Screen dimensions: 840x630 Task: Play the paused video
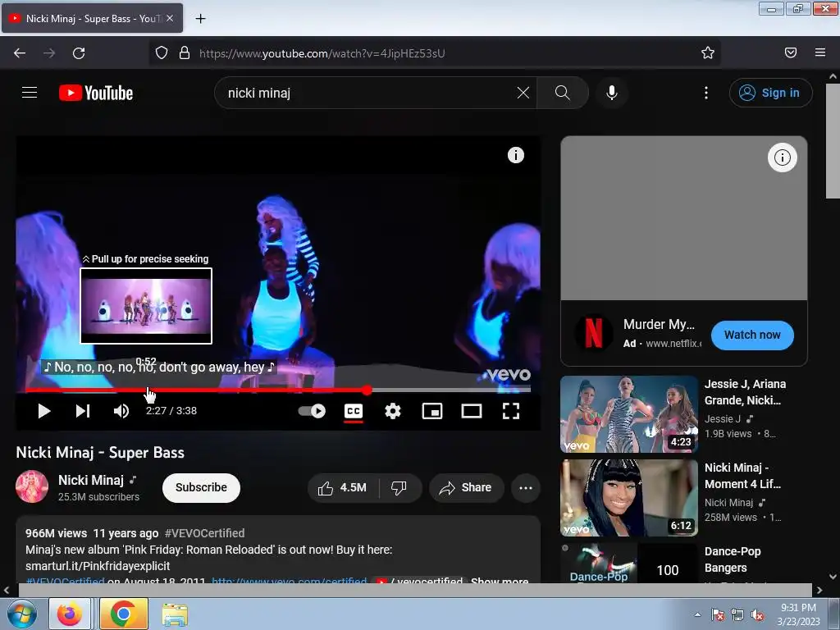pos(44,411)
